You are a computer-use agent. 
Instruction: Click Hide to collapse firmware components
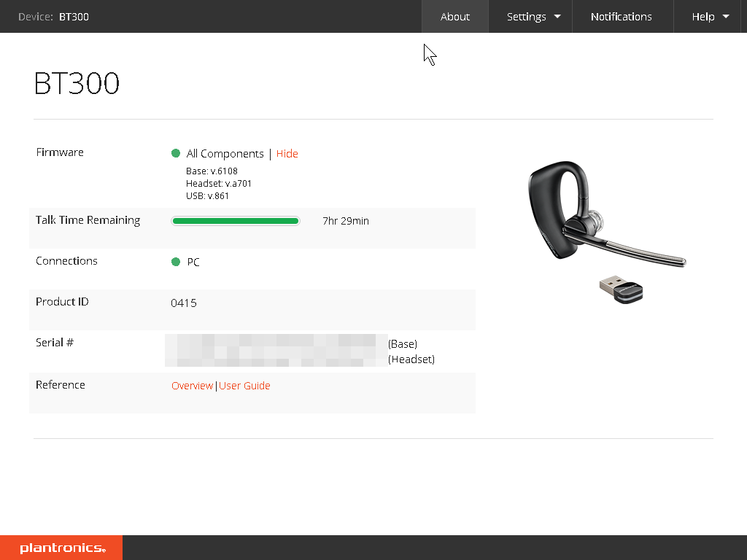(x=287, y=154)
